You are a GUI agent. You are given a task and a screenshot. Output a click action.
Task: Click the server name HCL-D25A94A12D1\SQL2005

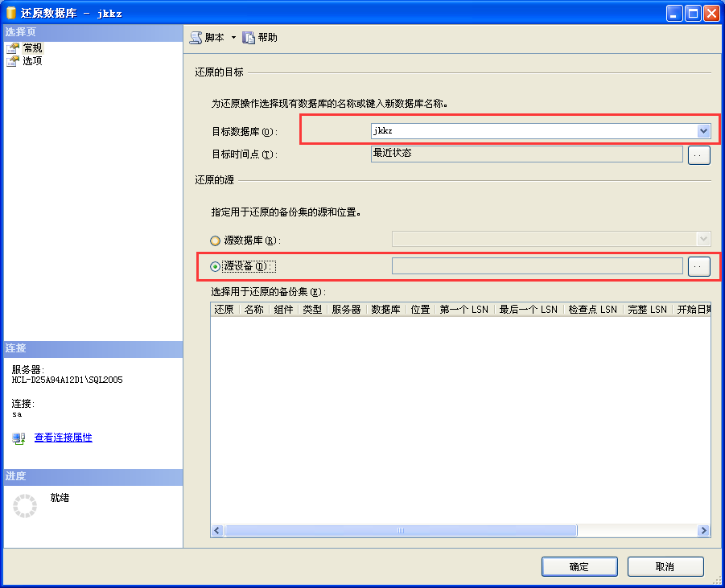[67, 380]
